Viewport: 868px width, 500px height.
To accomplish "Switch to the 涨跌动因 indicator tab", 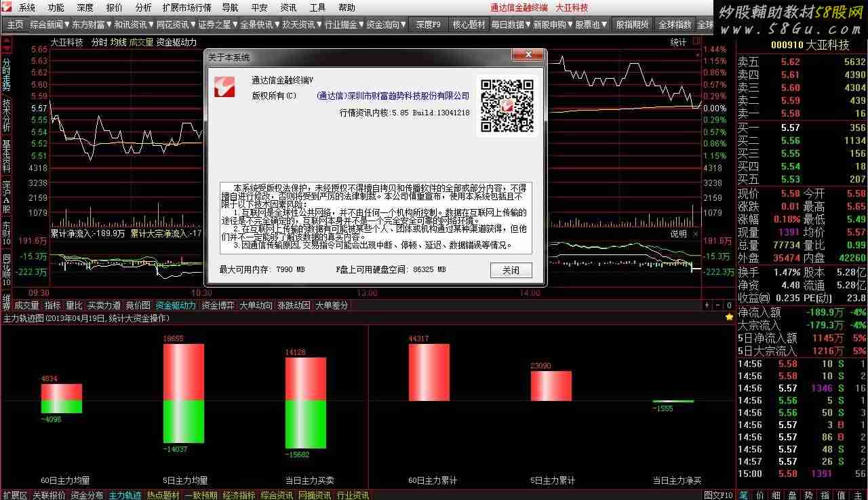I will 294,305.
